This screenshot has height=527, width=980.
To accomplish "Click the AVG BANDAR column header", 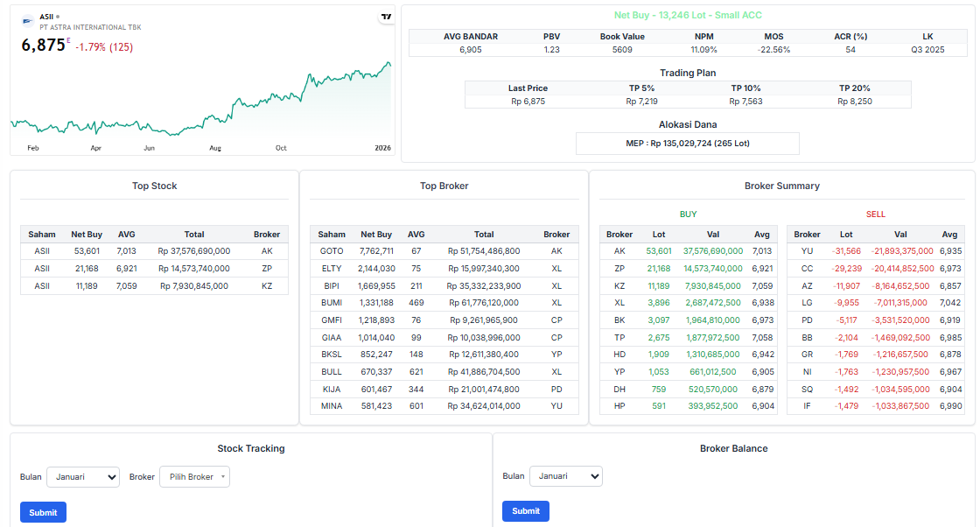I will 470,37.
